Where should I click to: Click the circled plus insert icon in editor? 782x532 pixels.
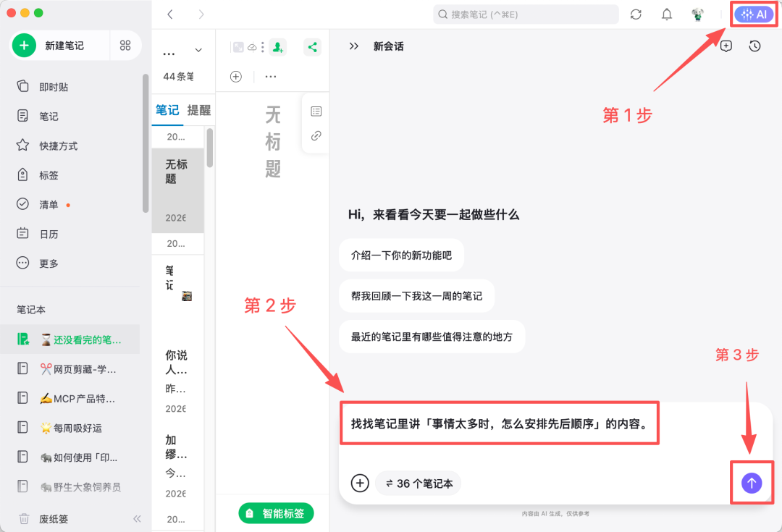tap(236, 77)
